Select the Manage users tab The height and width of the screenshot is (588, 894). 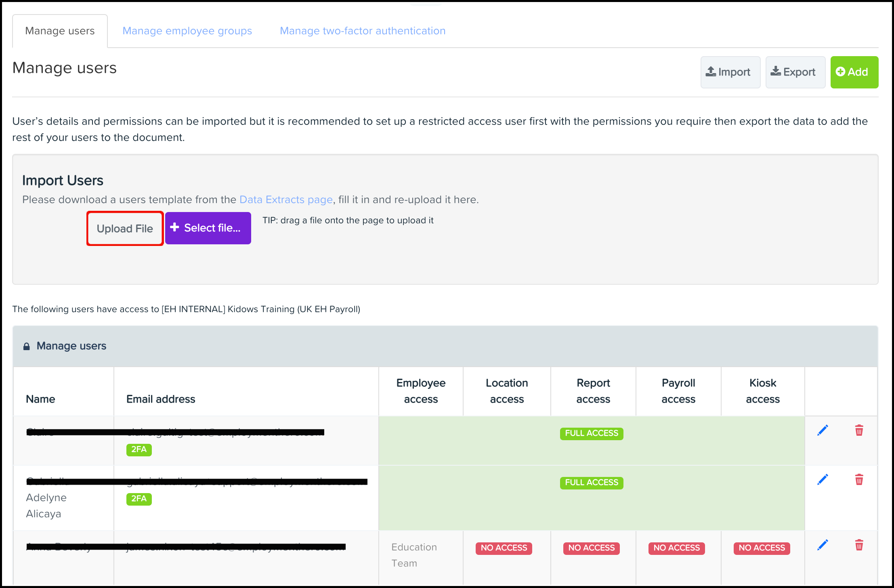point(60,31)
